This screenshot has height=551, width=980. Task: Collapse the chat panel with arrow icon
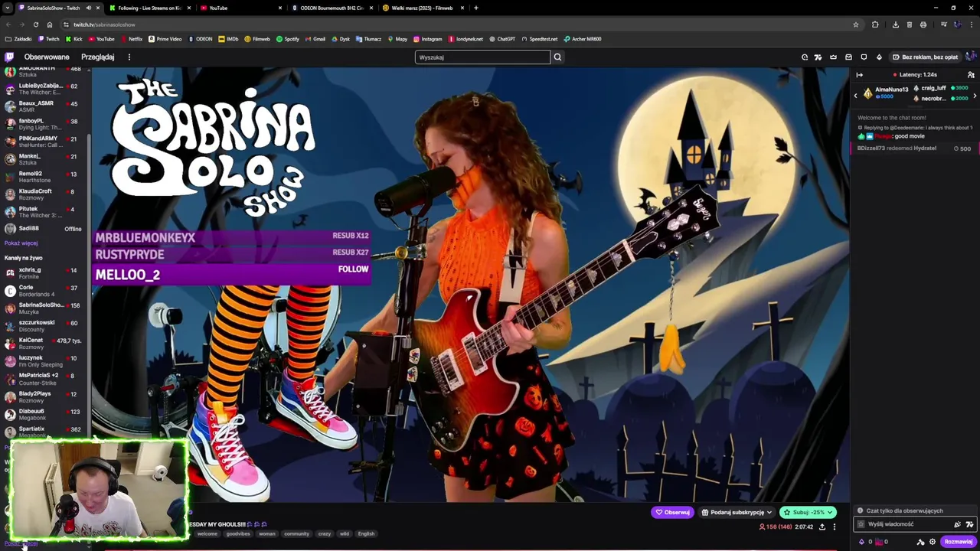pos(859,74)
